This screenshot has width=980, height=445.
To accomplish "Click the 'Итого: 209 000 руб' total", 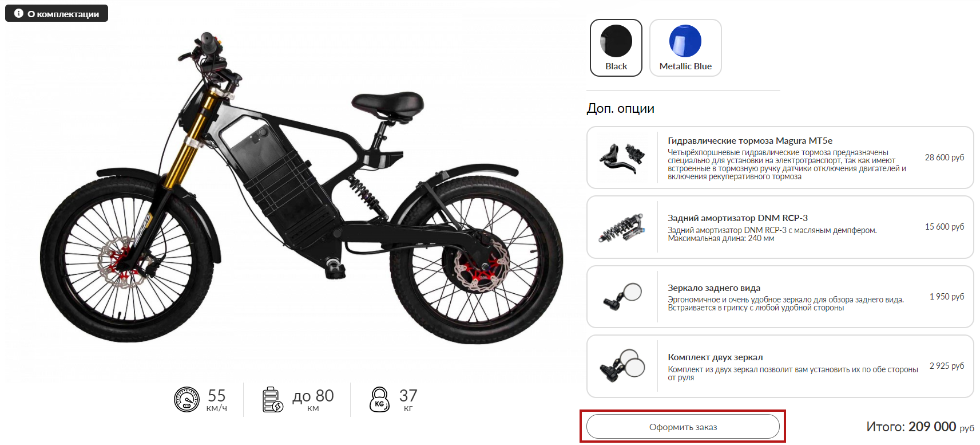I will click(x=920, y=427).
